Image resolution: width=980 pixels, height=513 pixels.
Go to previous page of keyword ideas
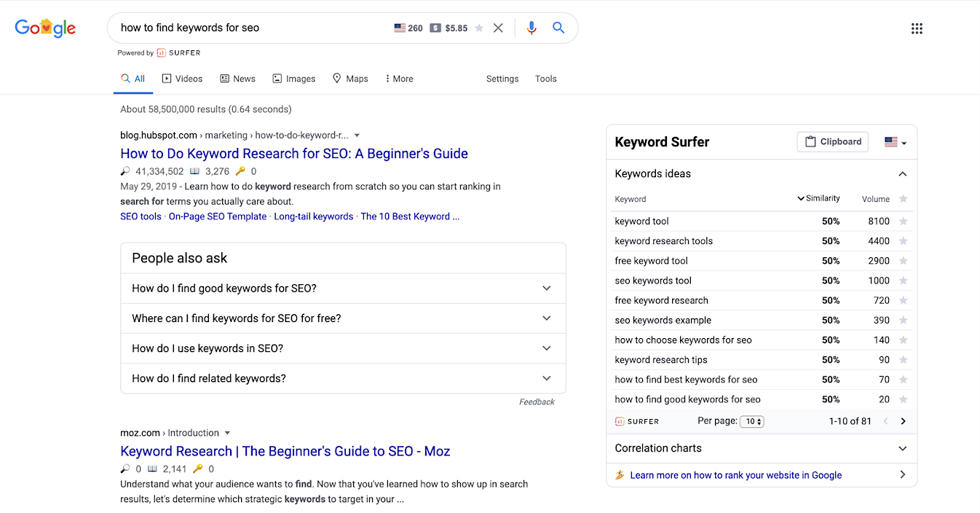point(886,421)
